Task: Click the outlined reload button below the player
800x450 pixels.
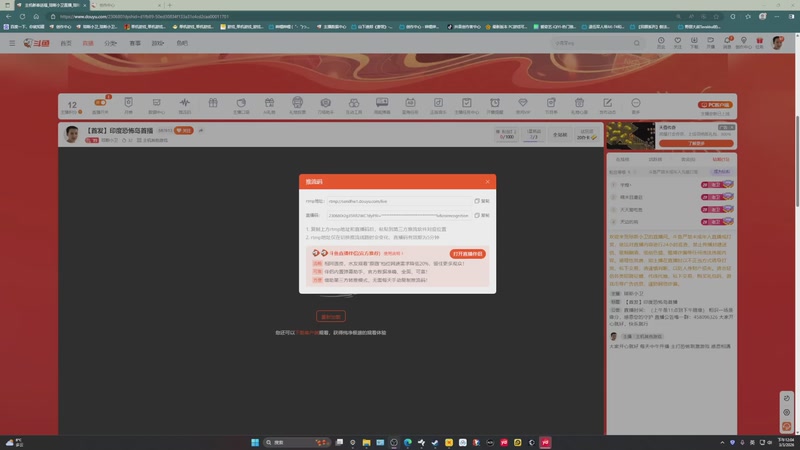Action: click(331, 316)
